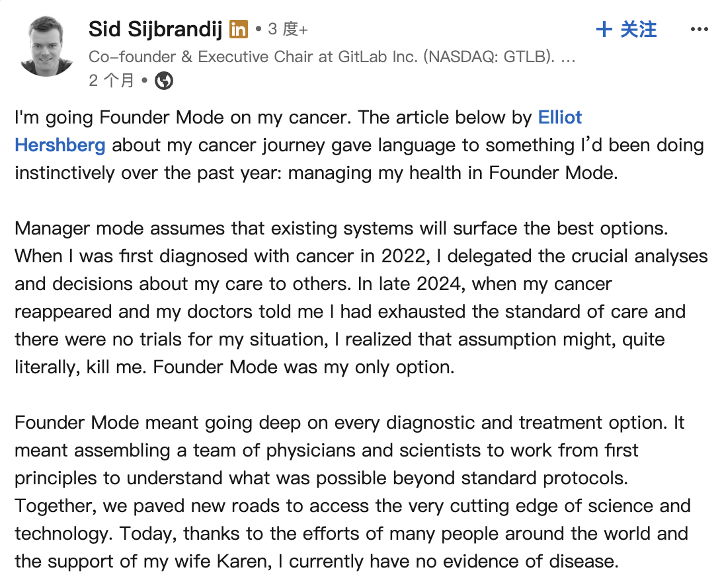The height and width of the screenshot is (588, 722).
Task: Click the blue "Hershberg" link text
Action: coord(60,145)
